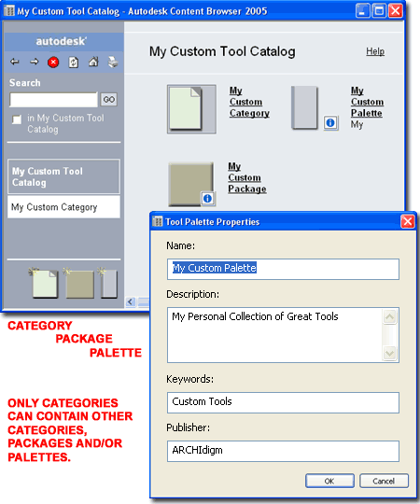Close the Tool Palette Properties dialog
This screenshot has height=504, width=420.
click(408, 221)
